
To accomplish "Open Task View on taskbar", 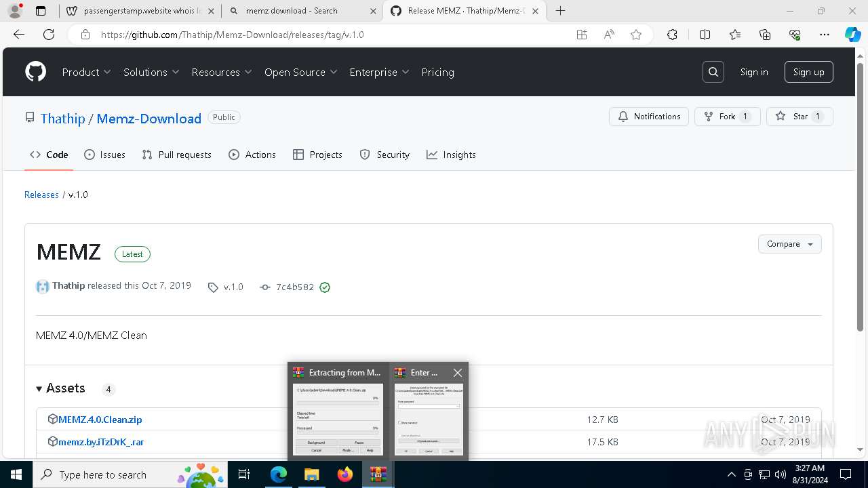I will tap(245, 474).
